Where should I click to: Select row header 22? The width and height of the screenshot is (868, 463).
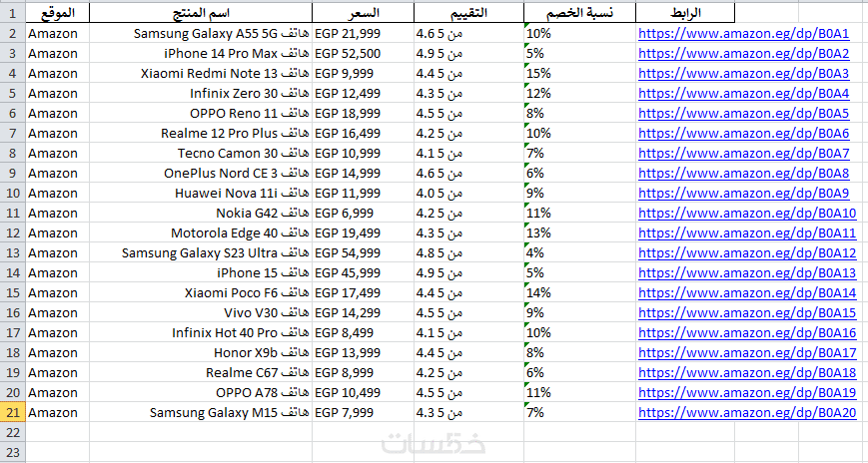point(13,432)
